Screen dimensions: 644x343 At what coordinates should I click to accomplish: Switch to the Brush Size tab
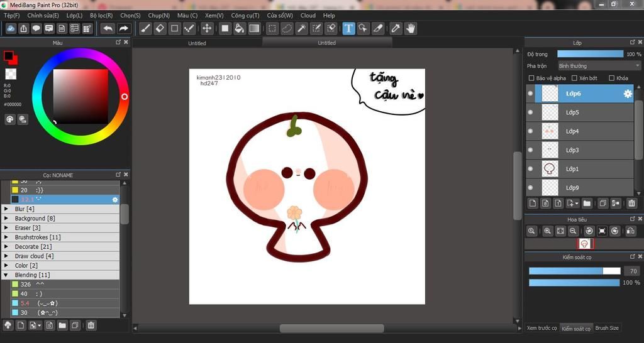coord(607,328)
